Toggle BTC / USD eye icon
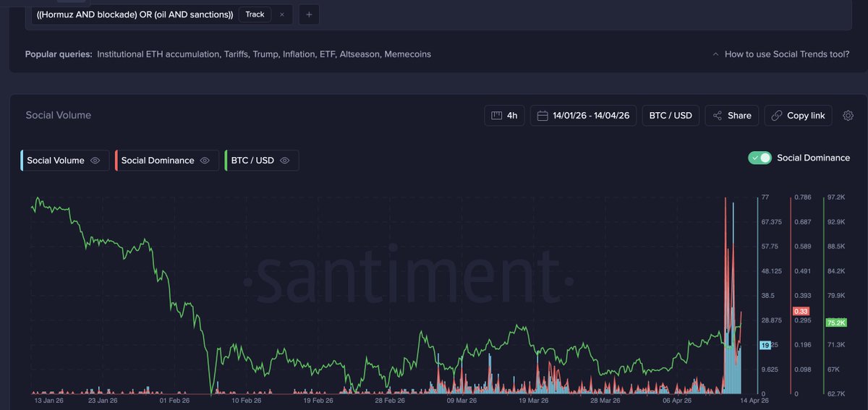Screen dimensions: 868x410 [x=285, y=161]
